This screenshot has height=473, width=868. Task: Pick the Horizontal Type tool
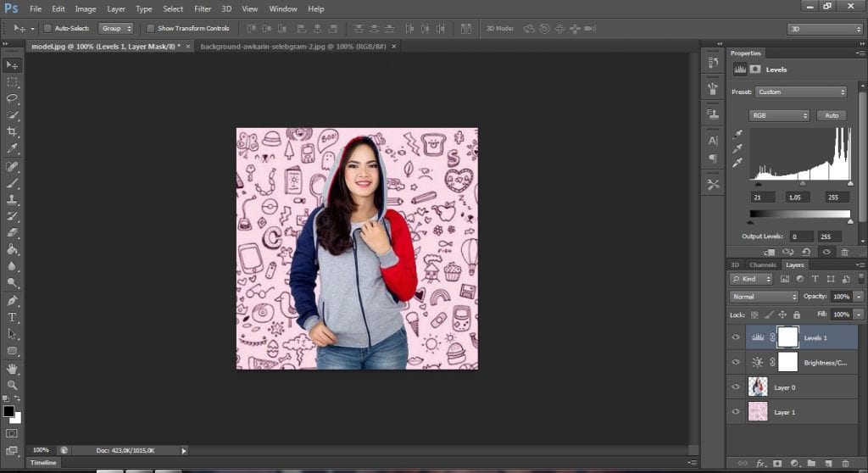coord(13,317)
